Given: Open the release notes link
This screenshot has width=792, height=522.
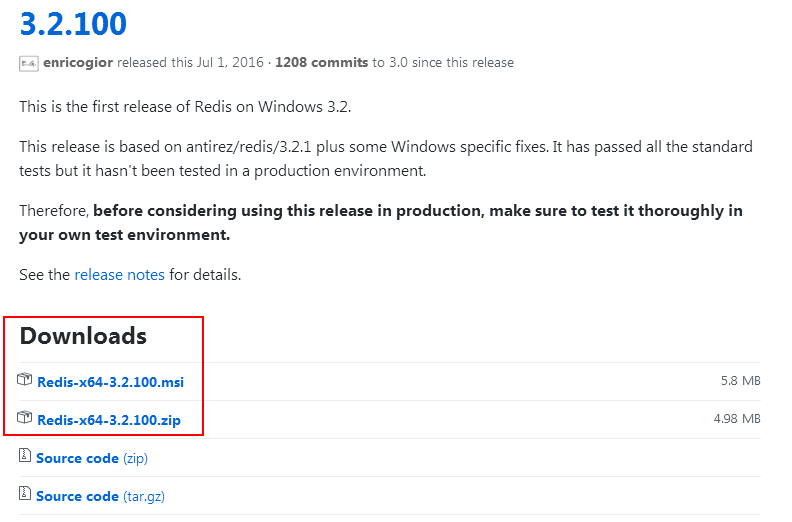Looking at the screenshot, I should [119, 274].
